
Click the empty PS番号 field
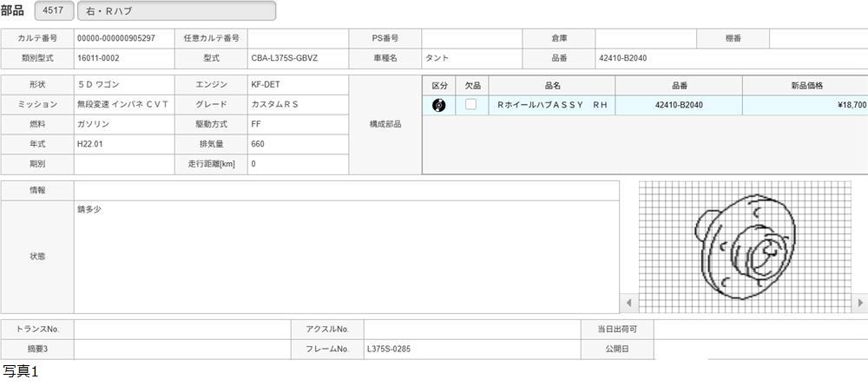point(471,39)
